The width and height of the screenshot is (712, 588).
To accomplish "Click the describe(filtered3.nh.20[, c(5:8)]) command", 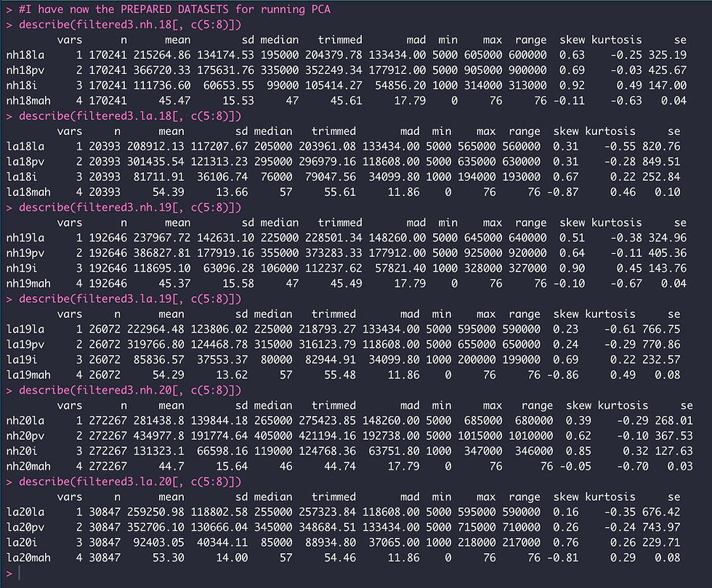I will (x=130, y=391).
